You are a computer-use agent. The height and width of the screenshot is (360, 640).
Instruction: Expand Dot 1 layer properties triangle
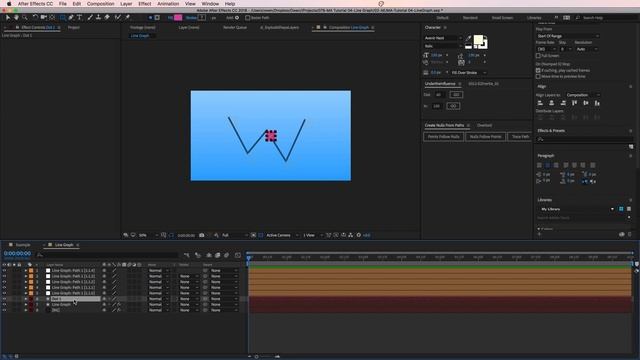point(26,299)
